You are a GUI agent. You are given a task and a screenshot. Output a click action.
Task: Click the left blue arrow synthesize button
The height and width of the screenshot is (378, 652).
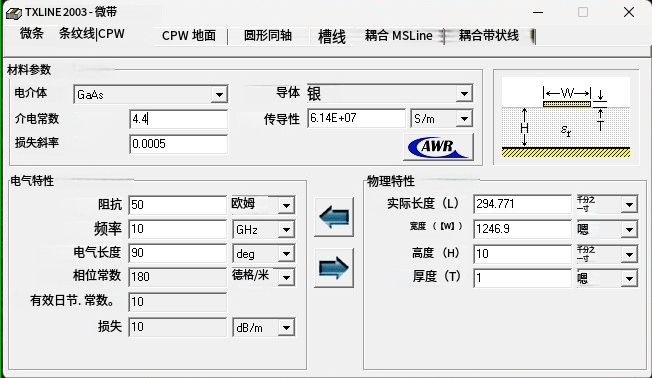click(334, 217)
